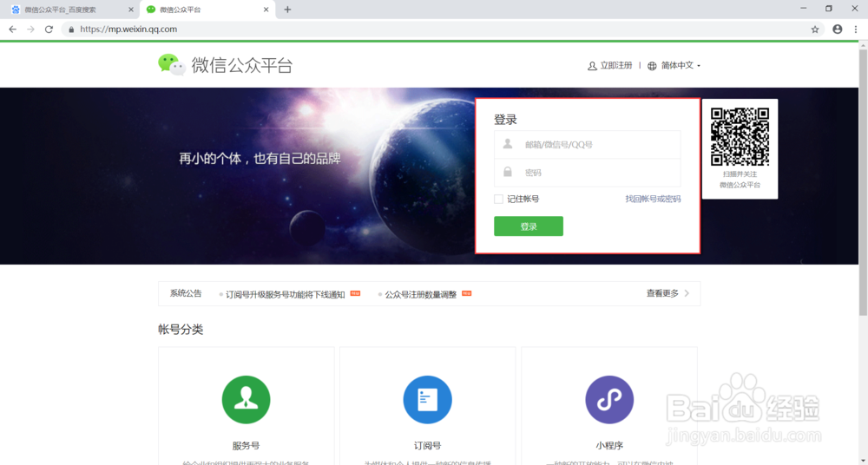Click the 立即注册 link
Screen dimensions: 868x465
click(616, 65)
